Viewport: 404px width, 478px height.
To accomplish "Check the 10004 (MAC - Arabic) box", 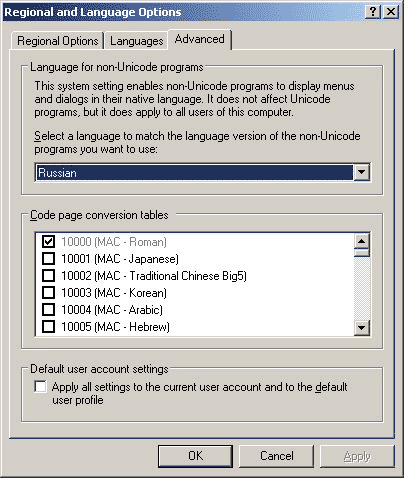I will pos(48,309).
